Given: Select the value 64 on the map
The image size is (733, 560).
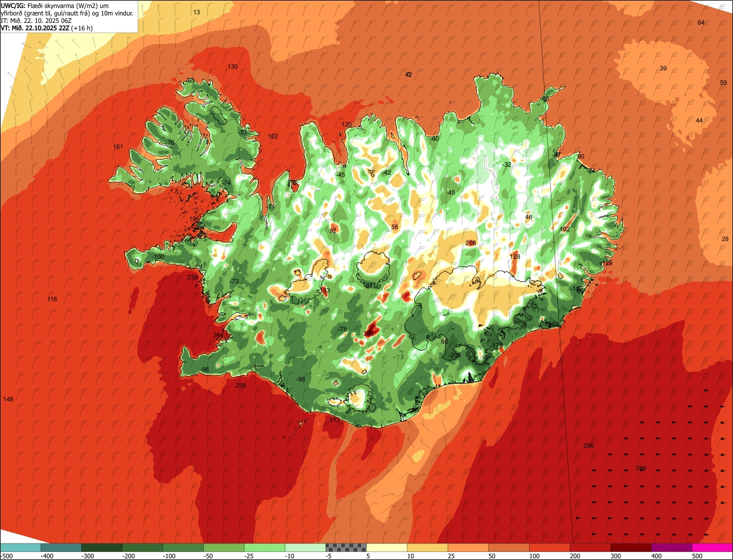Looking at the screenshot, I should pos(701,22).
